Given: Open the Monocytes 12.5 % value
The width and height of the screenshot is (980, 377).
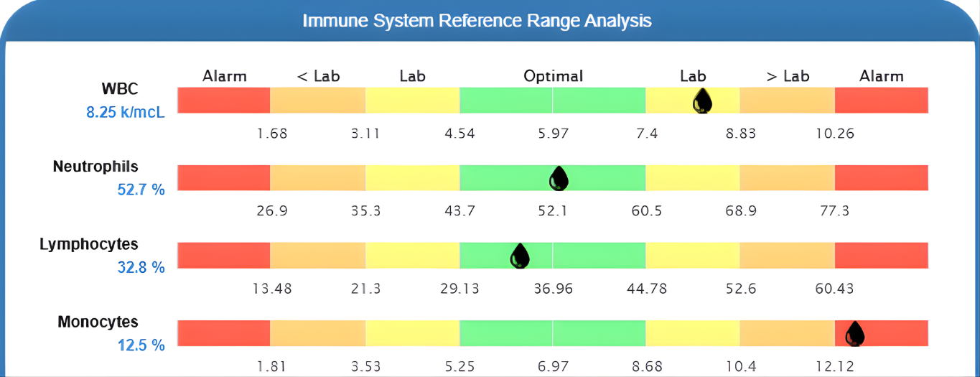Looking at the screenshot, I should tap(141, 345).
